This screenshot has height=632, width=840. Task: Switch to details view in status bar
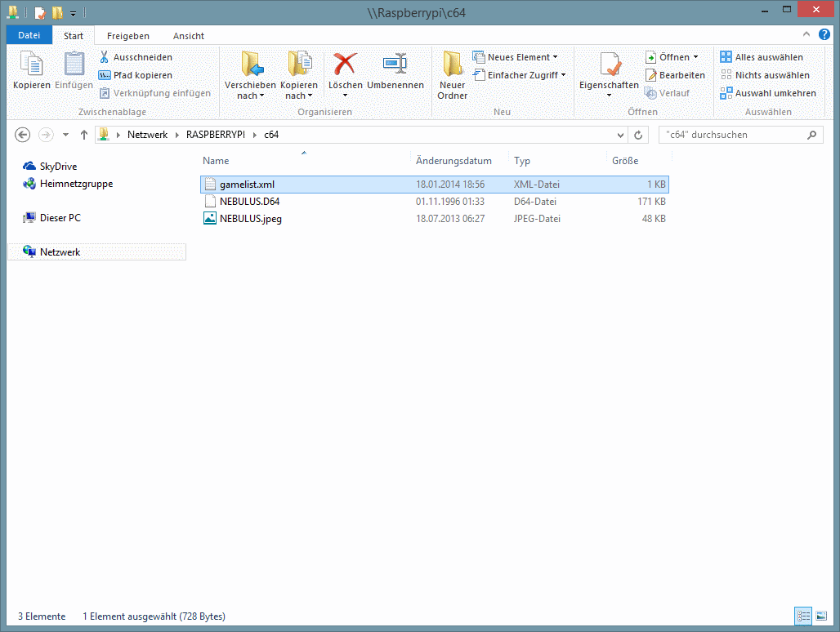click(802, 616)
